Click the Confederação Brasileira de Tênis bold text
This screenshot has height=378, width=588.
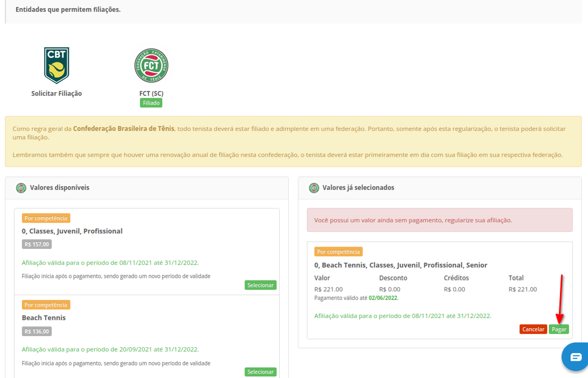(x=123, y=129)
